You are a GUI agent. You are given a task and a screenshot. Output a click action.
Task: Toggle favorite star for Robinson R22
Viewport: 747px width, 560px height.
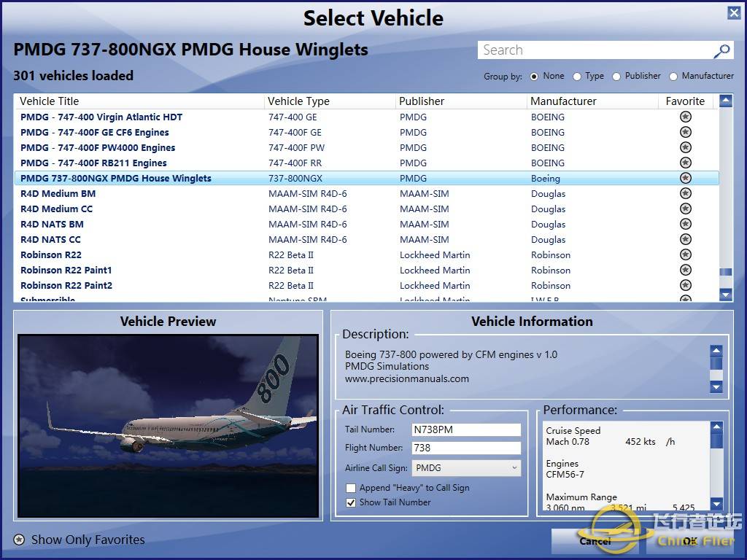685,254
